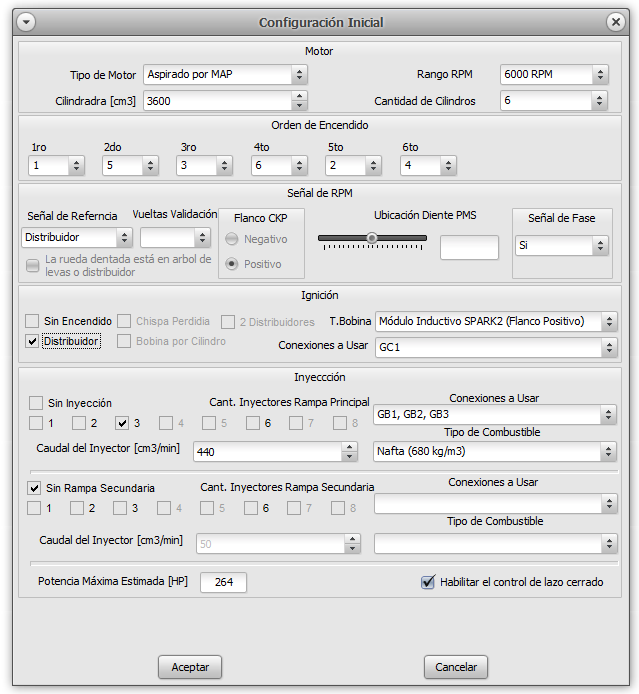Open the Cantidad de Cilindros dropdown

(x=554, y=101)
